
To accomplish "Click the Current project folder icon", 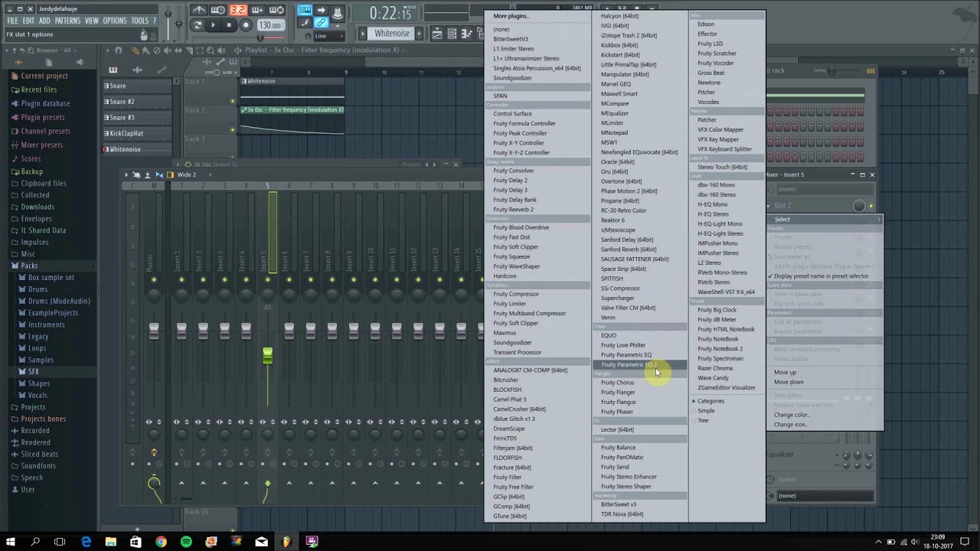I will 14,76.
